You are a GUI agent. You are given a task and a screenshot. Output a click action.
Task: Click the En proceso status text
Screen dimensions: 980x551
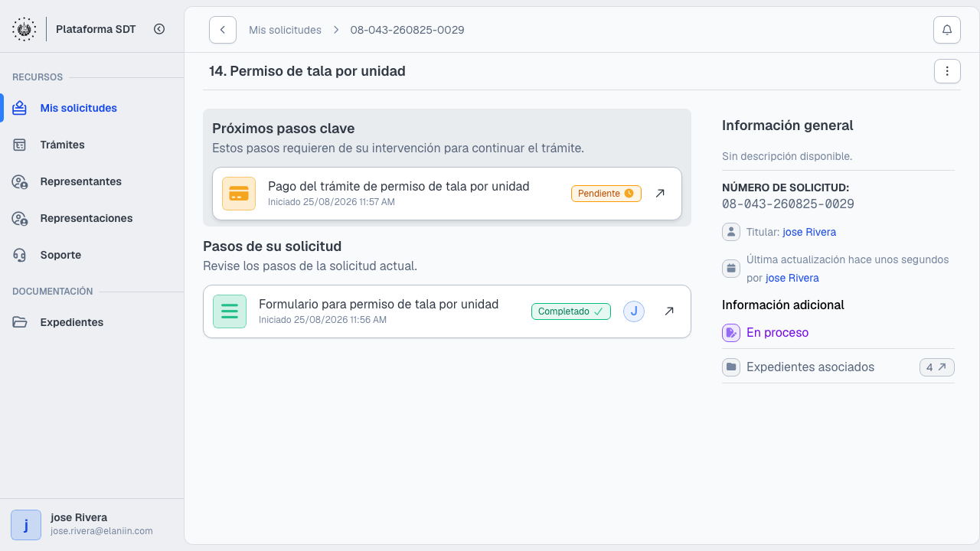pyautogui.click(x=778, y=333)
